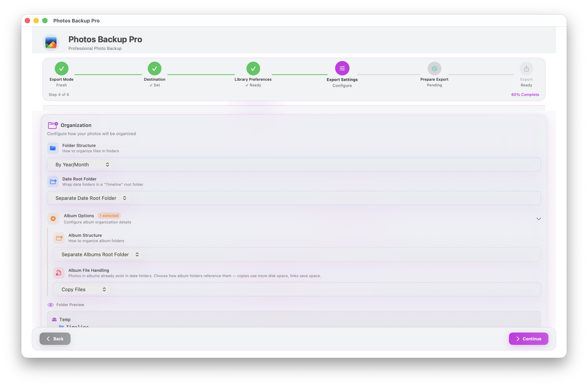Open the Separate Albums Root Folder dropdown

tap(100, 254)
